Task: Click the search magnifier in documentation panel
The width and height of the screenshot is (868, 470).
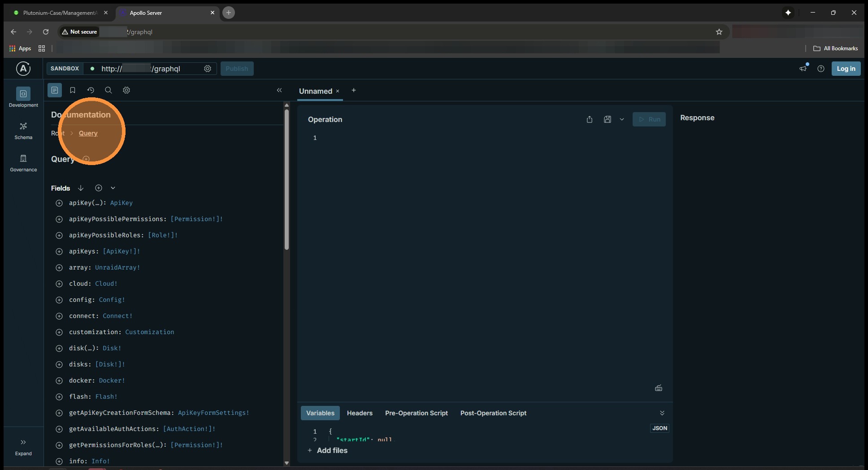Action: pos(108,90)
